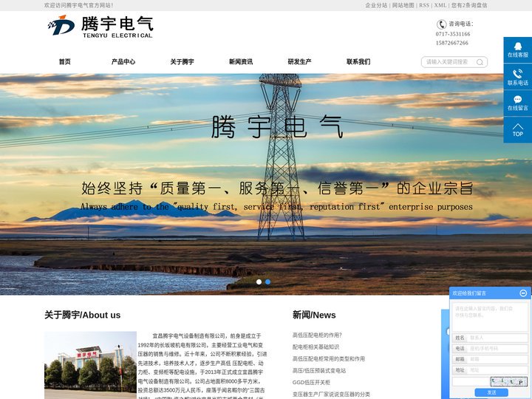Open 联系电话 in the right sidebar

517,77
